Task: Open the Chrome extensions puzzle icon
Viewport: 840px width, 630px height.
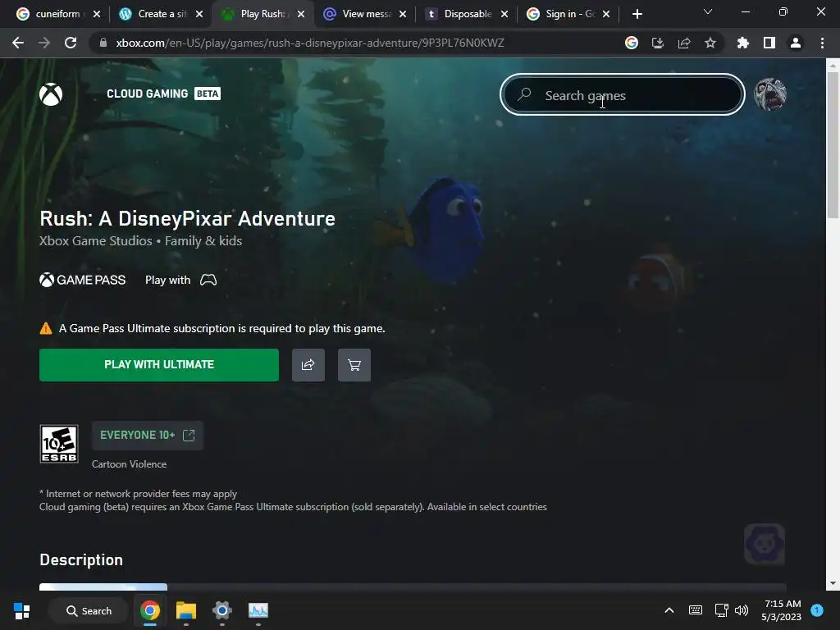Action: pos(743,43)
